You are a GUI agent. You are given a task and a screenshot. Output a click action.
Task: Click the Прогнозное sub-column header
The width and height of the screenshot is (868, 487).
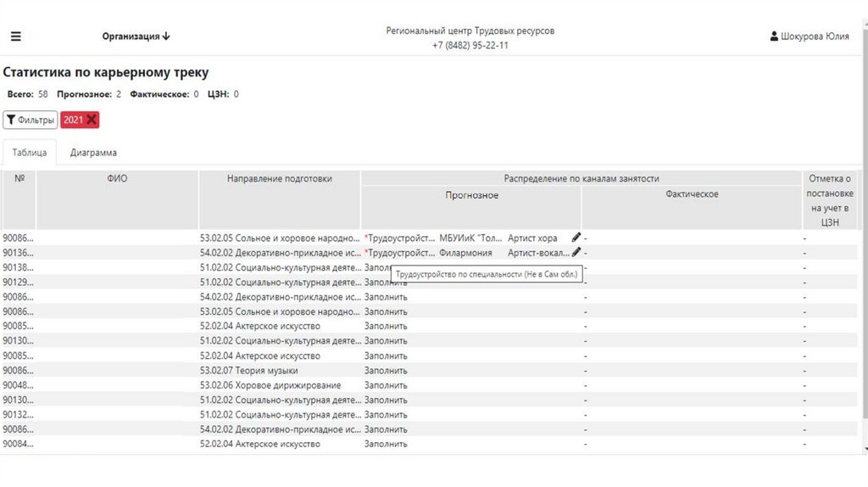(472, 195)
